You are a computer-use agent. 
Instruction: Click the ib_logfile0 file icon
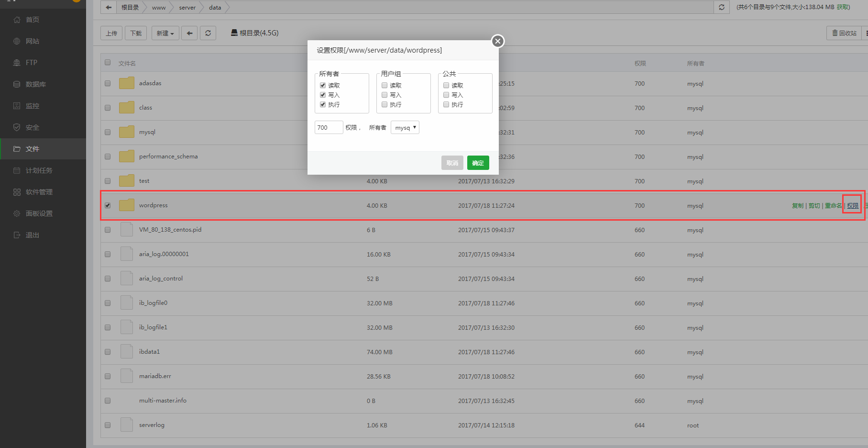(x=127, y=303)
